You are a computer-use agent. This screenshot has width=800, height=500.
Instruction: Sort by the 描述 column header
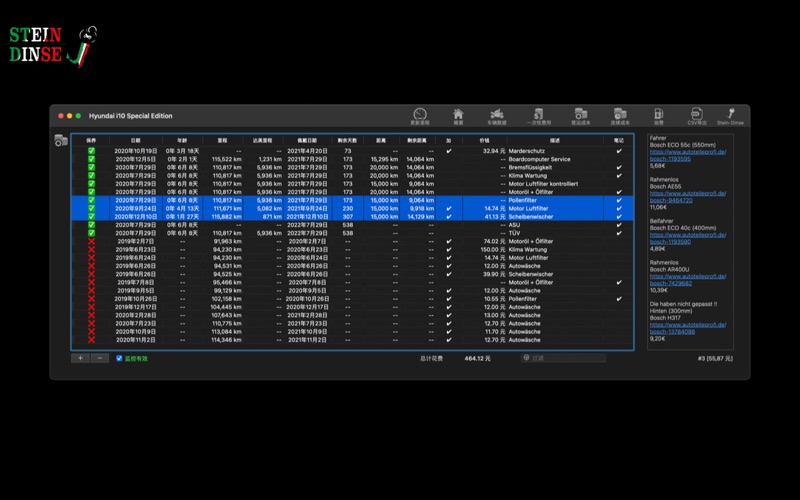(555, 140)
